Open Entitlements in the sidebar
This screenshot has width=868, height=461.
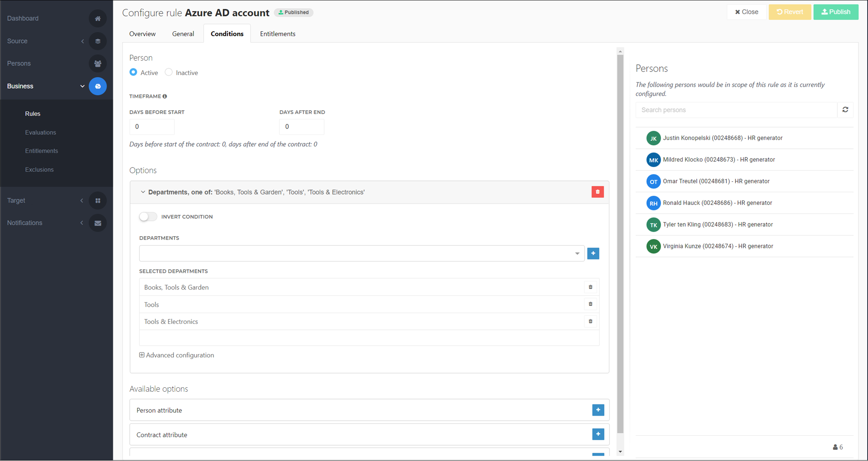pyautogui.click(x=42, y=151)
